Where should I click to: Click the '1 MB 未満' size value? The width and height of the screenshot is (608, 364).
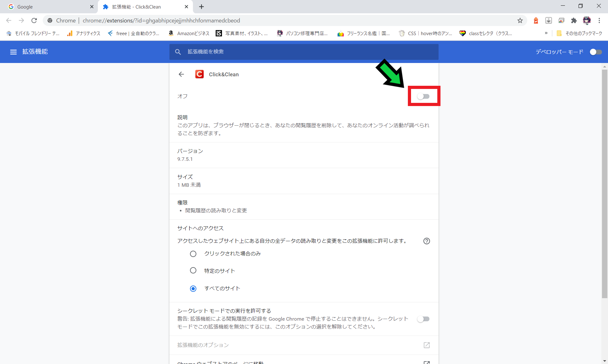point(189,185)
